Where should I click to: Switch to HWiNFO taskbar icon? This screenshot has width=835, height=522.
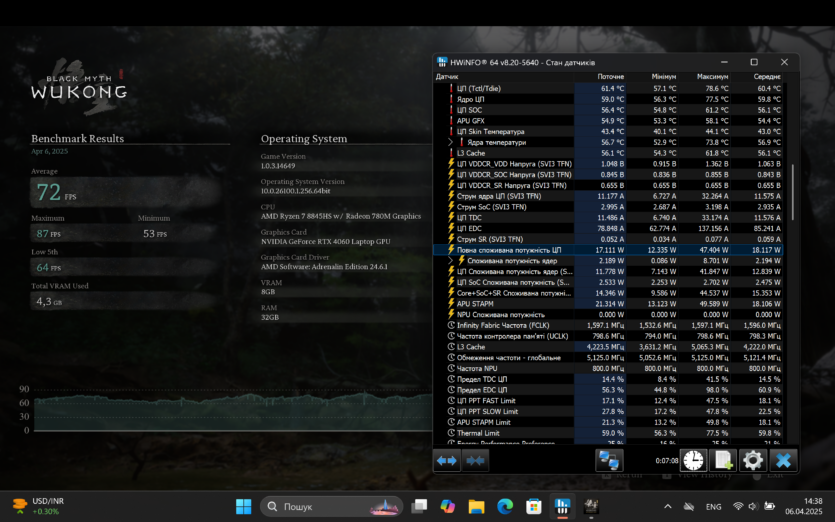[x=562, y=506]
